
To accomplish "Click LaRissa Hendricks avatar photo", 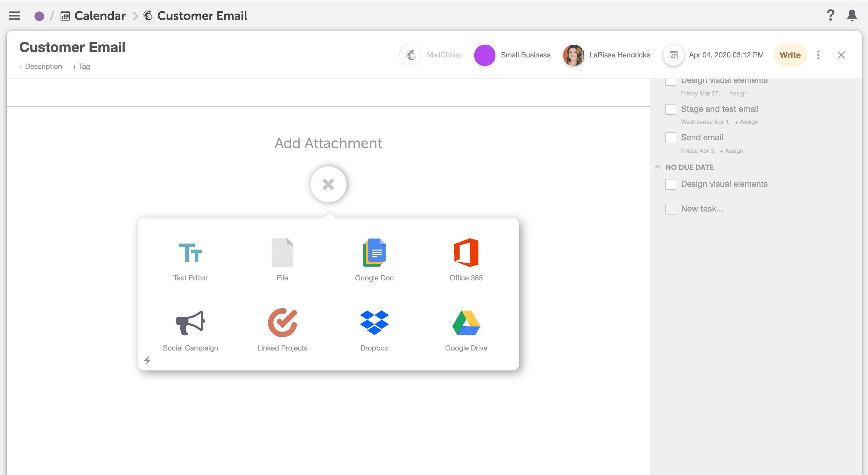I will pos(573,55).
